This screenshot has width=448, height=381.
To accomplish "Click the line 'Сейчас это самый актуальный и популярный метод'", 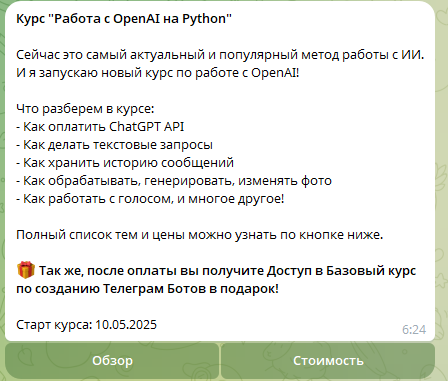I will point(178,55).
